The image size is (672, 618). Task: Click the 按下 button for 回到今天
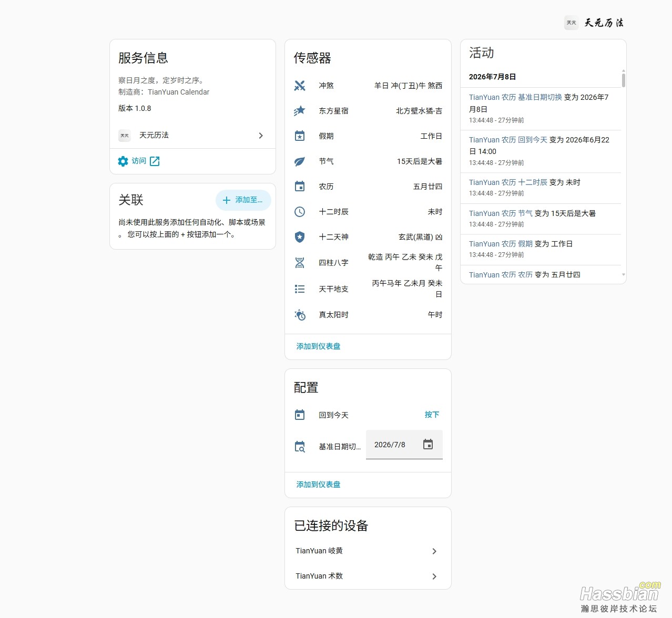(432, 415)
